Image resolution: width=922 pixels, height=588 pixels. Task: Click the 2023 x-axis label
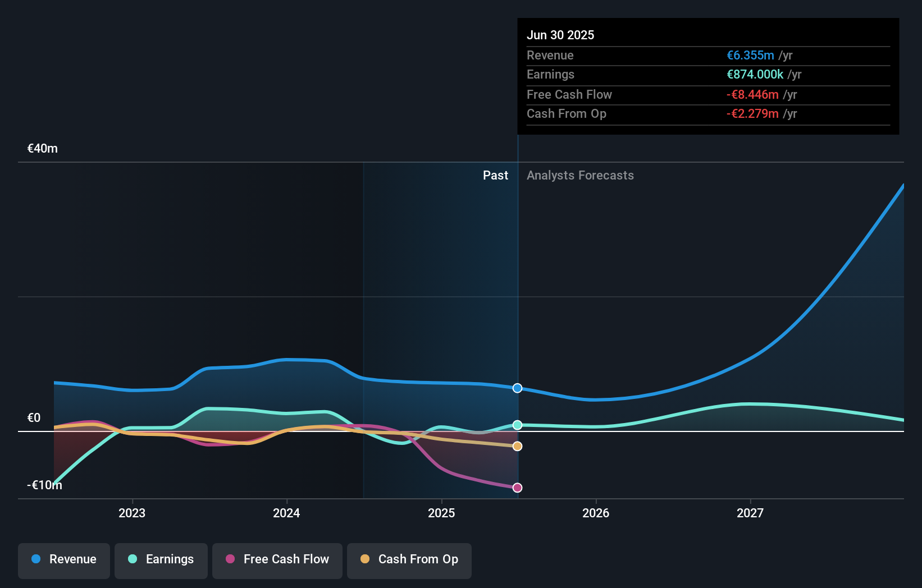pyautogui.click(x=132, y=513)
